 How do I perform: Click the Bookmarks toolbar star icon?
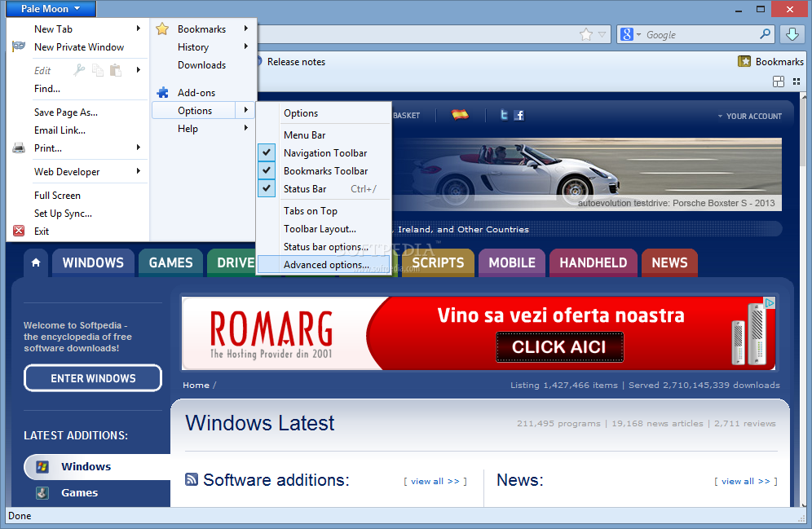pyautogui.click(x=744, y=62)
